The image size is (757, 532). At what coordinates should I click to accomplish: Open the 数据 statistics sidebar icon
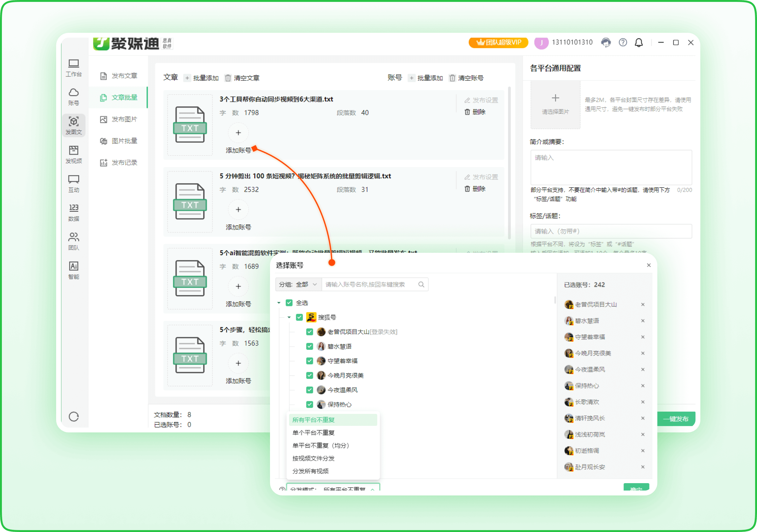click(x=73, y=212)
